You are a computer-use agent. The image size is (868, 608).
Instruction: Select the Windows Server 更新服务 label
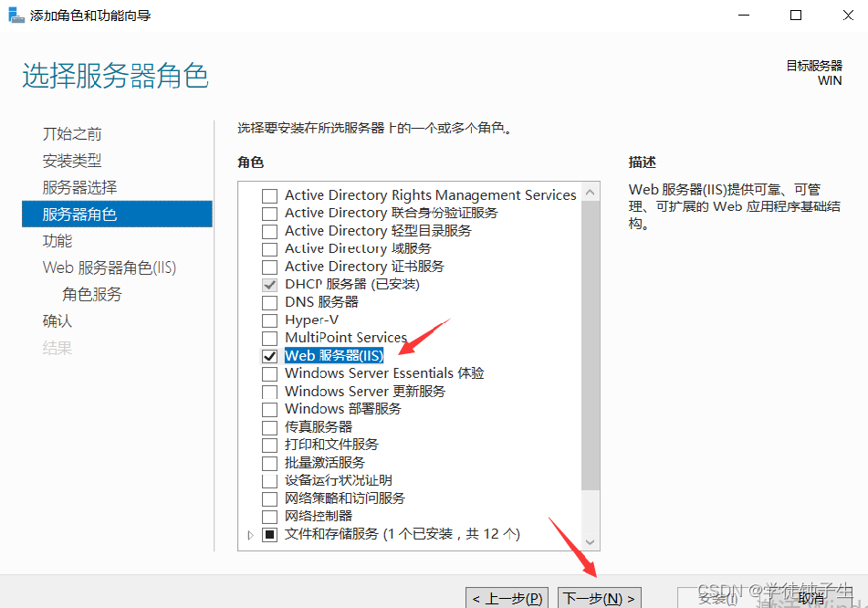pos(365,391)
